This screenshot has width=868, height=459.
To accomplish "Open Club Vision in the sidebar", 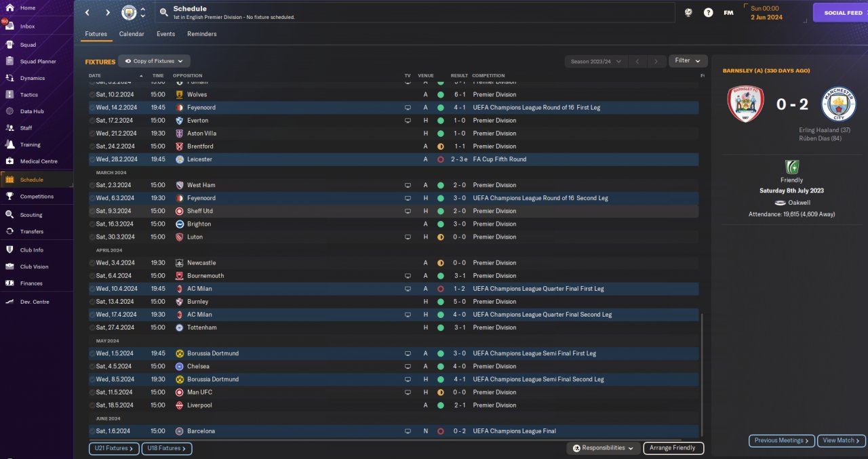I will click(37, 266).
